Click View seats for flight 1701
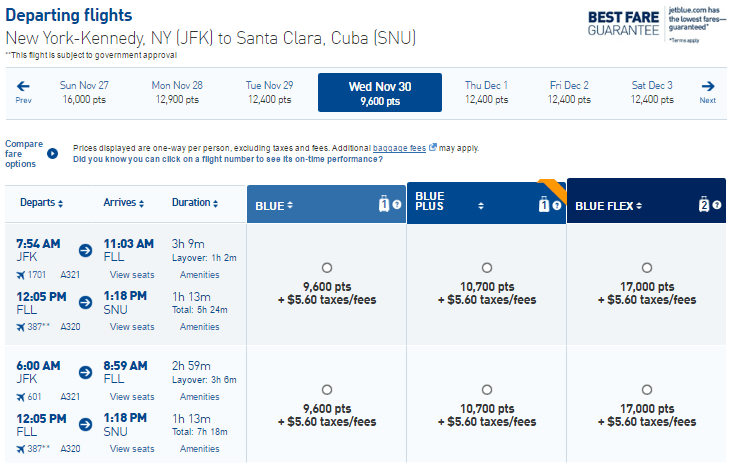This screenshot has height=466, width=730. [x=132, y=275]
